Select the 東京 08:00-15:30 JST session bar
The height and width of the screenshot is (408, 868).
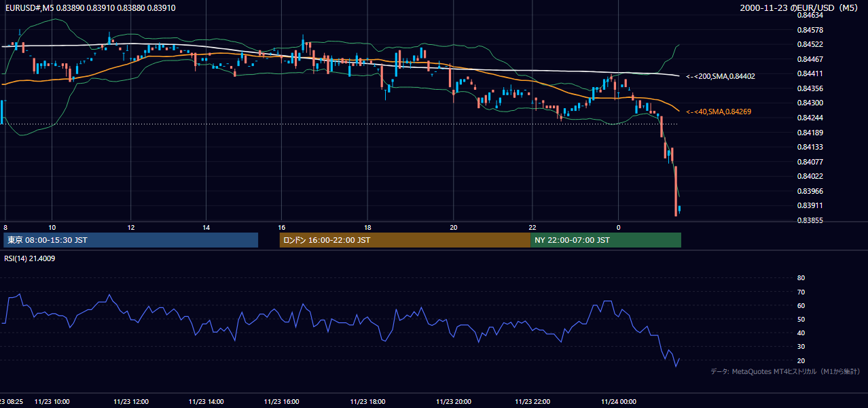pos(131,240)
